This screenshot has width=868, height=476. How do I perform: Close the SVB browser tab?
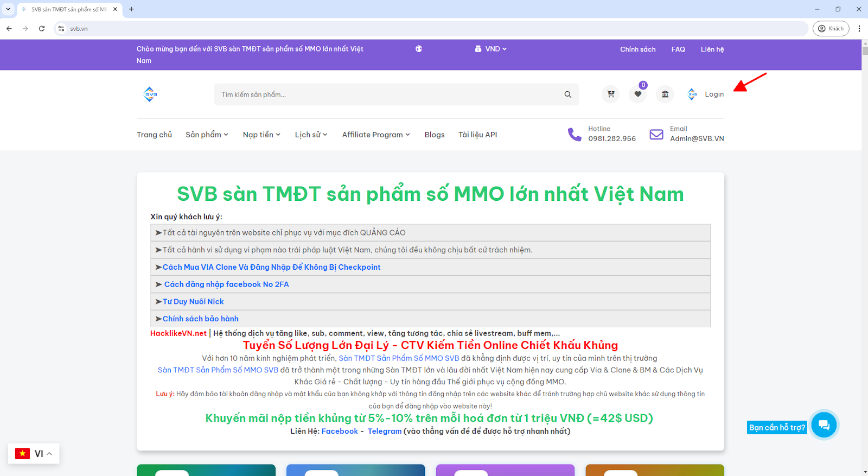click(115, 9)
